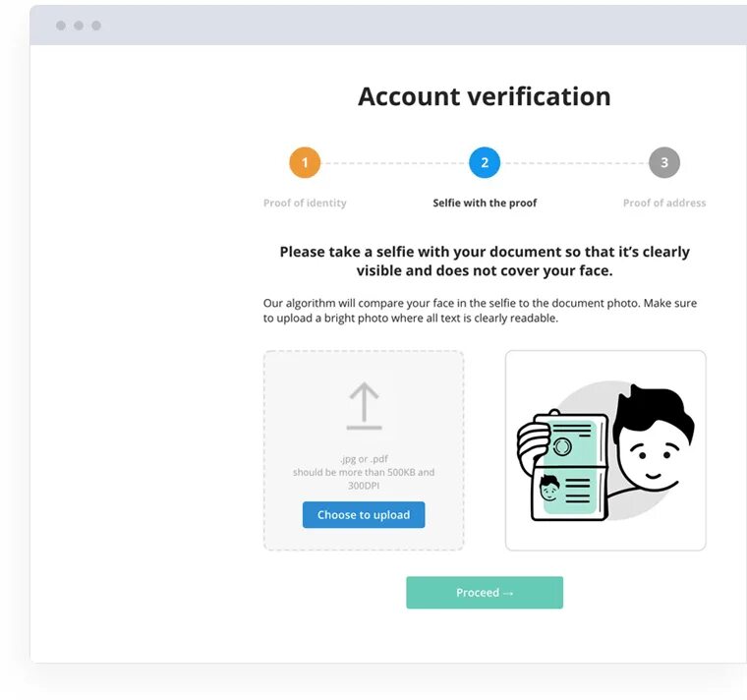The height and width of the screenshot is (700, 747).
Task: Open the Proof of identity step
Action: click(305, 203)
